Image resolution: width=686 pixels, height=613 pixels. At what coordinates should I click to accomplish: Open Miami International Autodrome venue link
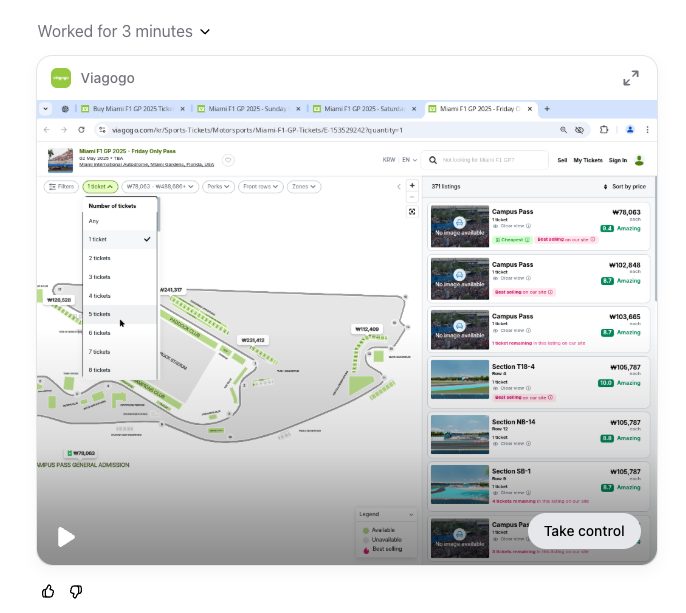pos(147,165)
